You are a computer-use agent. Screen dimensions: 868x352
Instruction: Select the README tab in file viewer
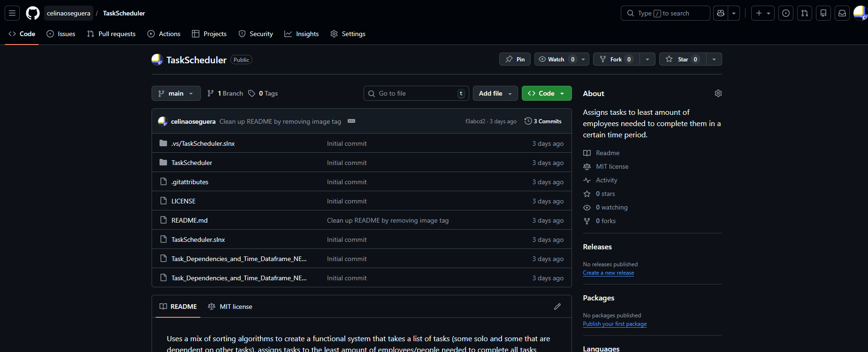click(x=178, y=307)
